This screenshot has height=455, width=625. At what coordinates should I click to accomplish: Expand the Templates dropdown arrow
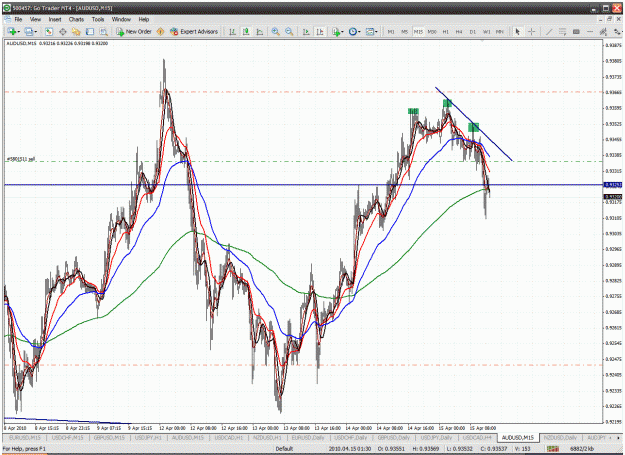pyautogui.click(x=376, y=31)
